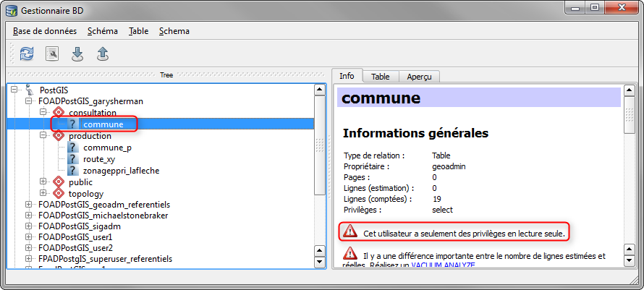Image resolution: width=644 pixels, height=290 pixels.
Task: Open the SQL window toolbar icon
Action: (x=52, y=54)
